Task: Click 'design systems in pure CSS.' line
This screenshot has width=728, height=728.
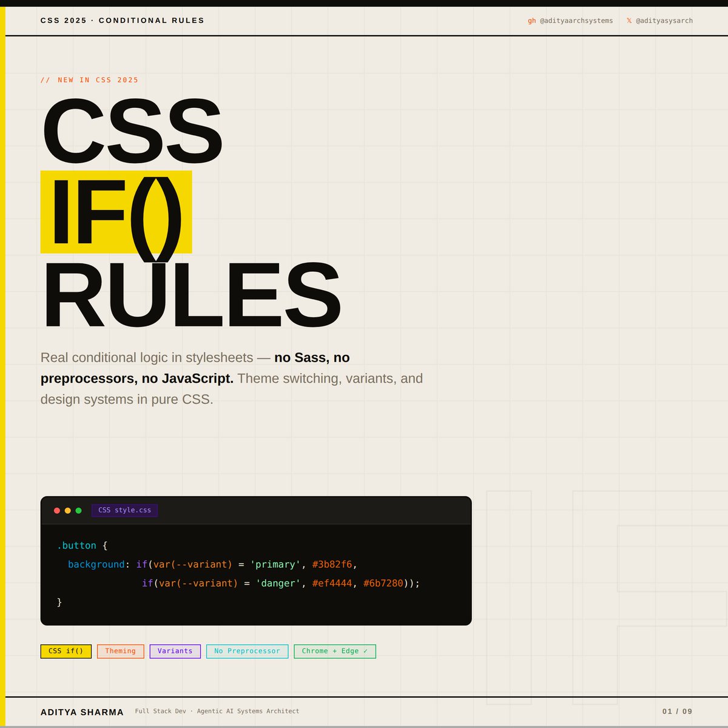Action: pos(127,400)
